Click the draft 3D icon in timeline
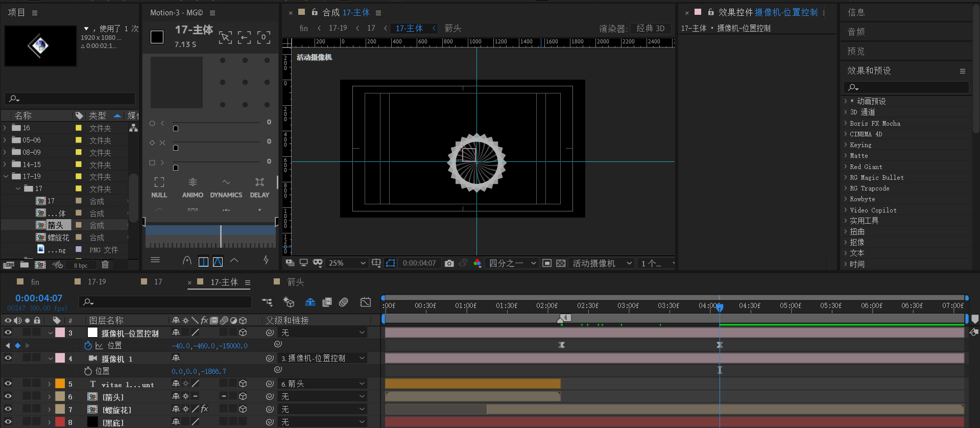Screen dimensions: 980x428 coord(289,302)
